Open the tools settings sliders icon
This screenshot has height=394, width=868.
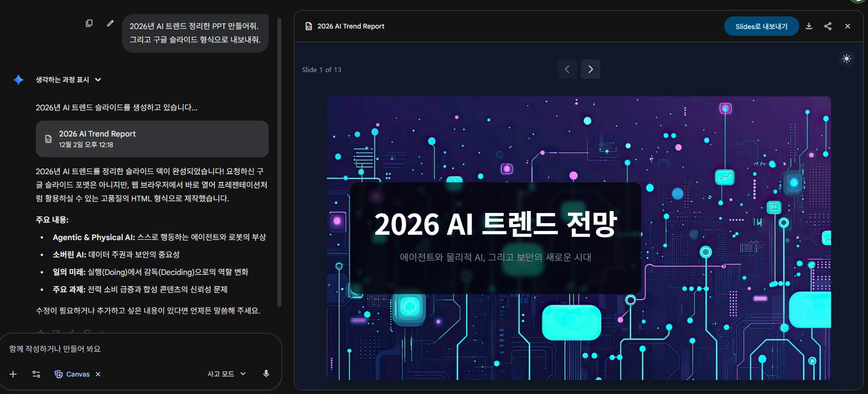[36, 374]
